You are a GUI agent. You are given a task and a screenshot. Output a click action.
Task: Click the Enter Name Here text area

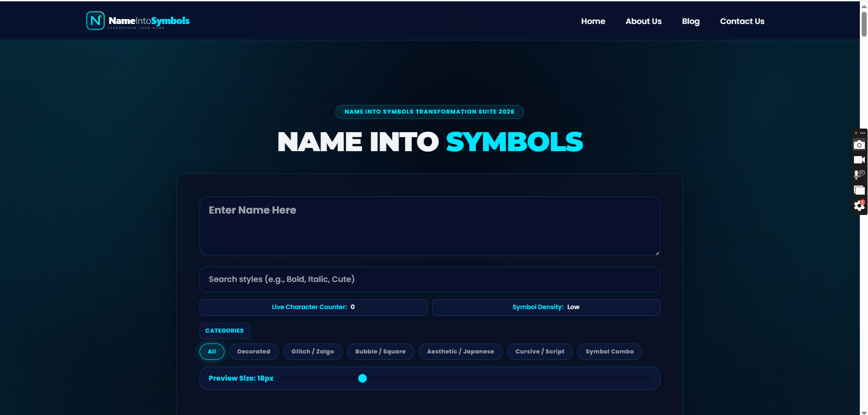[429, 226]
